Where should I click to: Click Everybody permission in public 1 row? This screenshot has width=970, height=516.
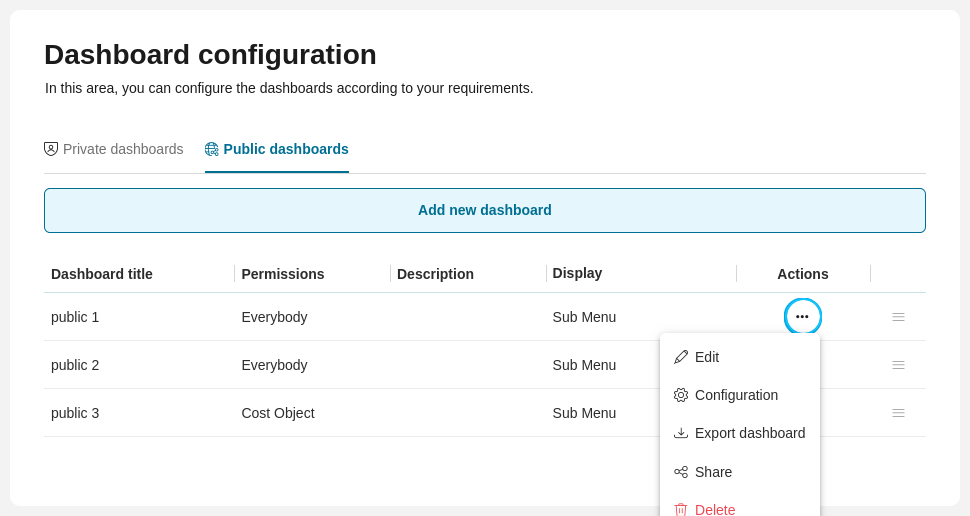coord(274,317)
